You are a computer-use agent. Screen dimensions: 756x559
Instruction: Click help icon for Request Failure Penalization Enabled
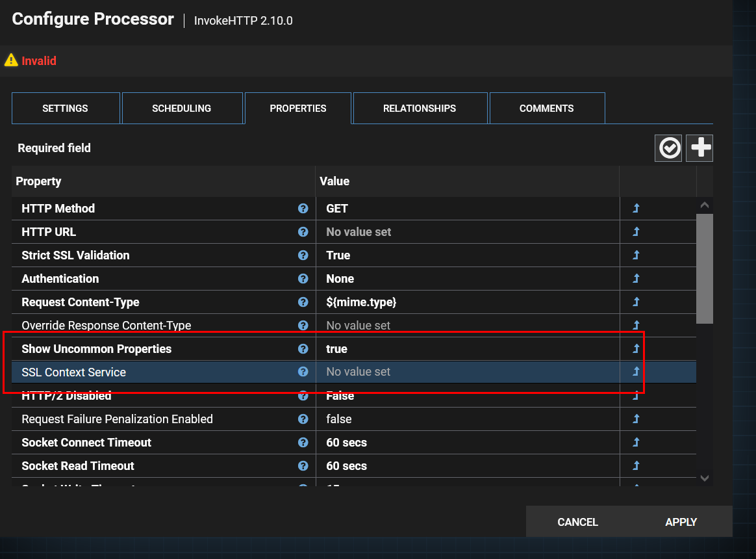point(303,419)
